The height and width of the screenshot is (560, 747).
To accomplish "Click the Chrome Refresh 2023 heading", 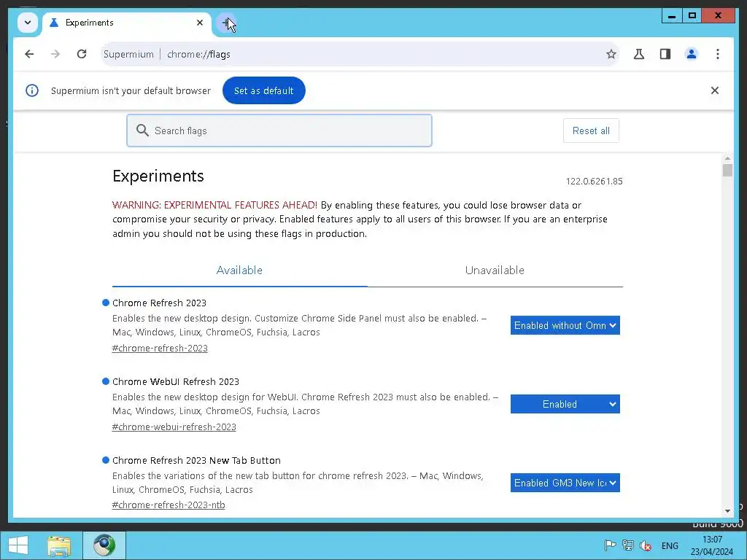I will (159, 303).
